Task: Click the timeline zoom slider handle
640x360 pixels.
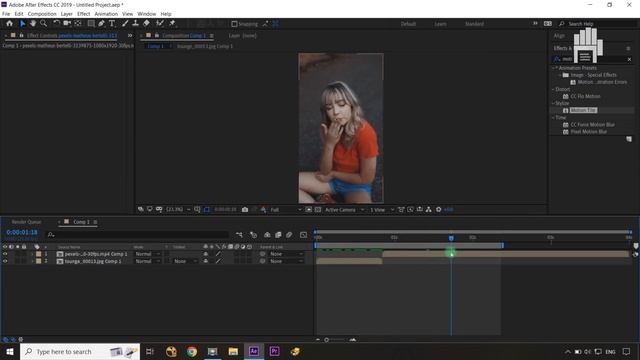Action: click(327, 340)
